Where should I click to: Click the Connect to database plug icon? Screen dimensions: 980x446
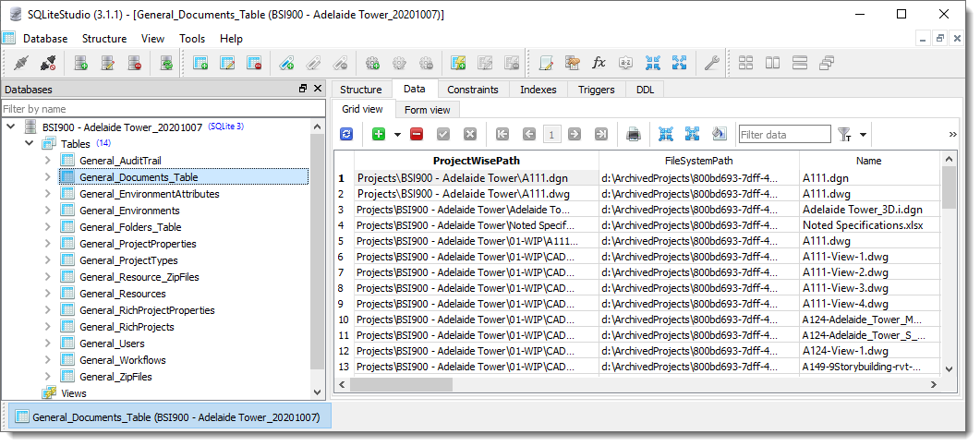point(22,63)
